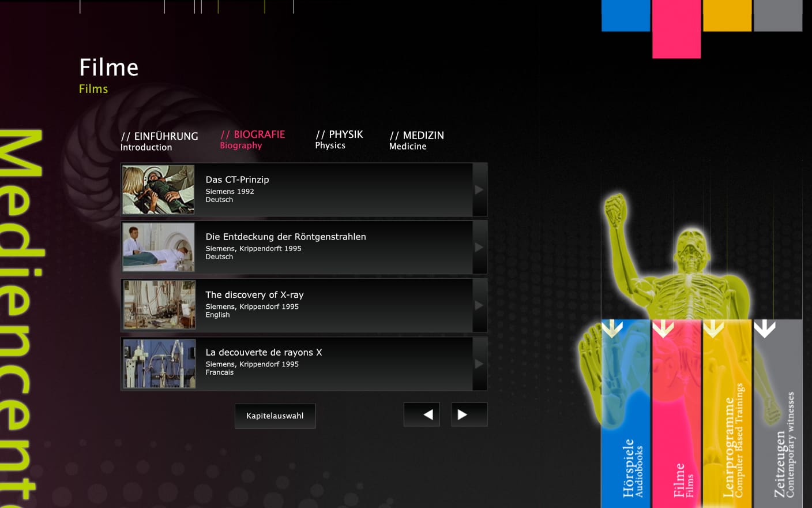Open The discovery of X-ray thumbnail
The image size is (812, 508).
tap(159, 305)
